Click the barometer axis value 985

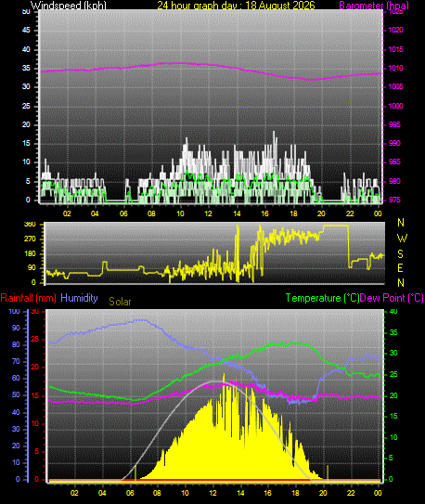[x=394, y=162]
